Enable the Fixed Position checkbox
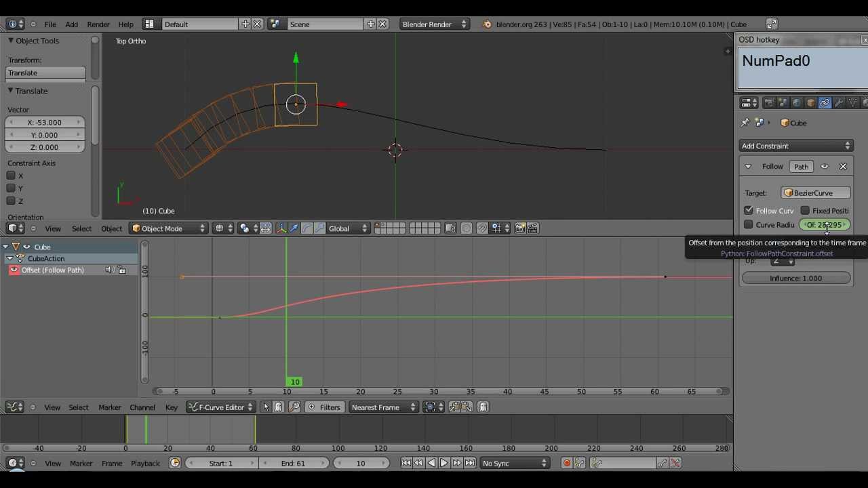This screenshot has height=488, width=868. click(805, 211)
